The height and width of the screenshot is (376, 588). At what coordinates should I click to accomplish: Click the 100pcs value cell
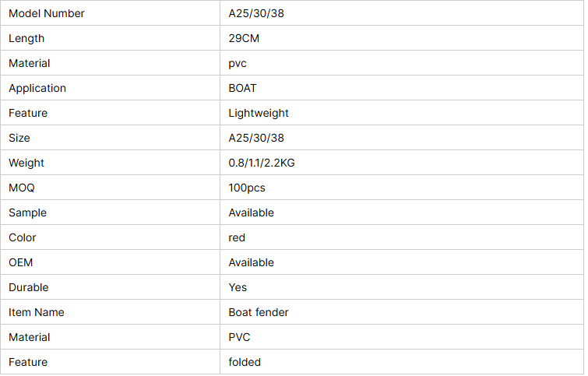247,188
